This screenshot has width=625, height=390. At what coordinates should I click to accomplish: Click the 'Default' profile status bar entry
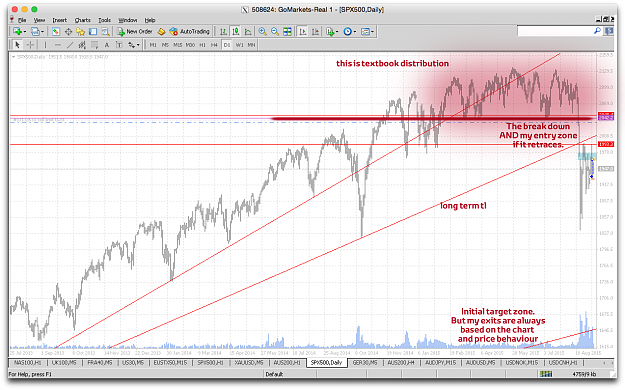click(x=274, y=374)
